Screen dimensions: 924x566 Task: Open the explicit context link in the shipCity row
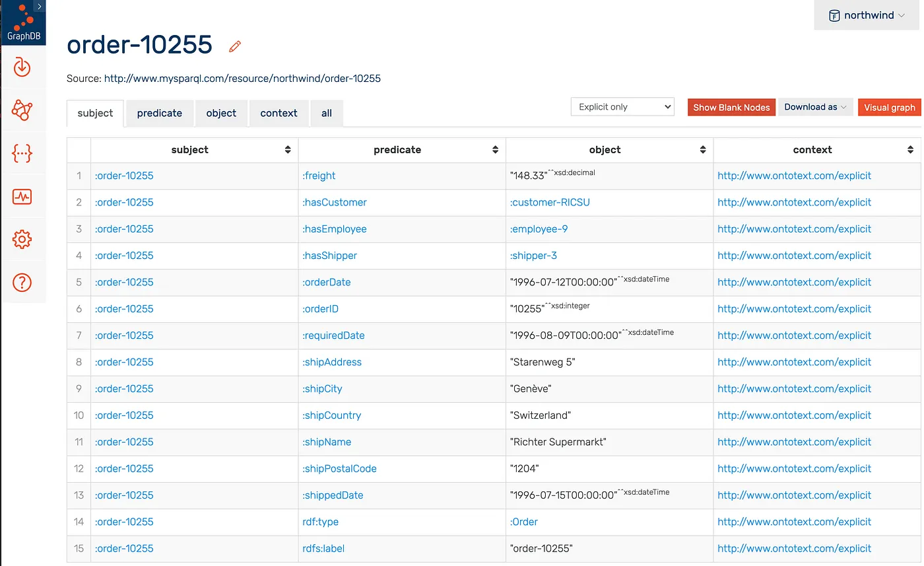click(x=795, y=388)
